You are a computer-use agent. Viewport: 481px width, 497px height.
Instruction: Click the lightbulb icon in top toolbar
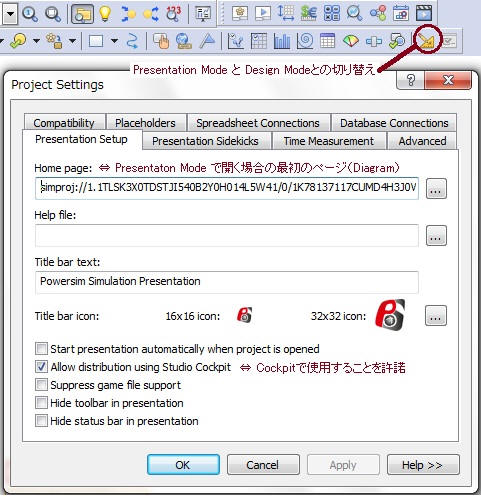tap(105, 14)
